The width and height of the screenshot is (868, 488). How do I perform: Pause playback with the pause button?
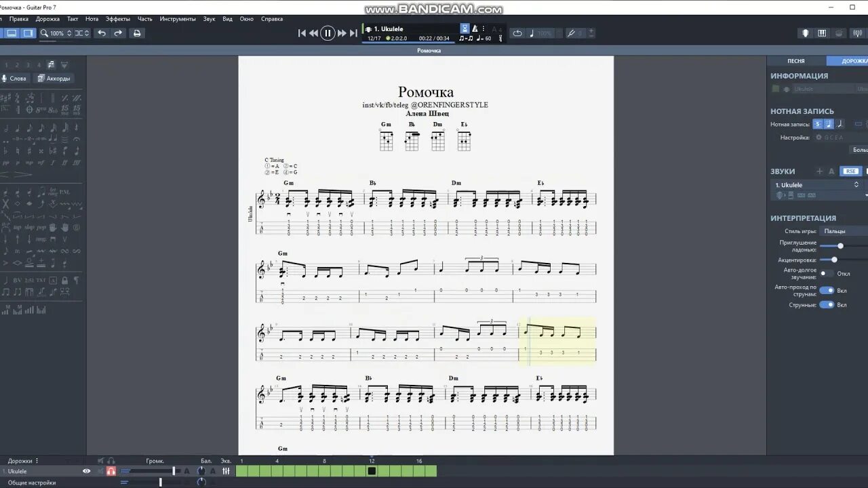pos(328,33)
